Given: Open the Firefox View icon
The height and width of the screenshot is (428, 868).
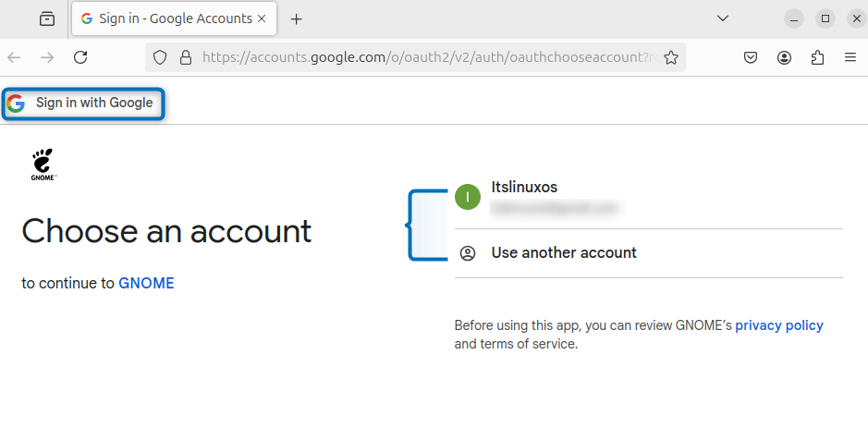Looking at the screenshot, I should tap(47, 18).
